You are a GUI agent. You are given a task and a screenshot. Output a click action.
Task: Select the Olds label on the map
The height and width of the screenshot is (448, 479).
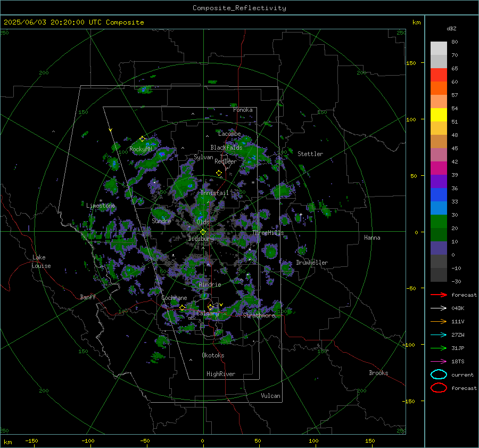point(203,222)
